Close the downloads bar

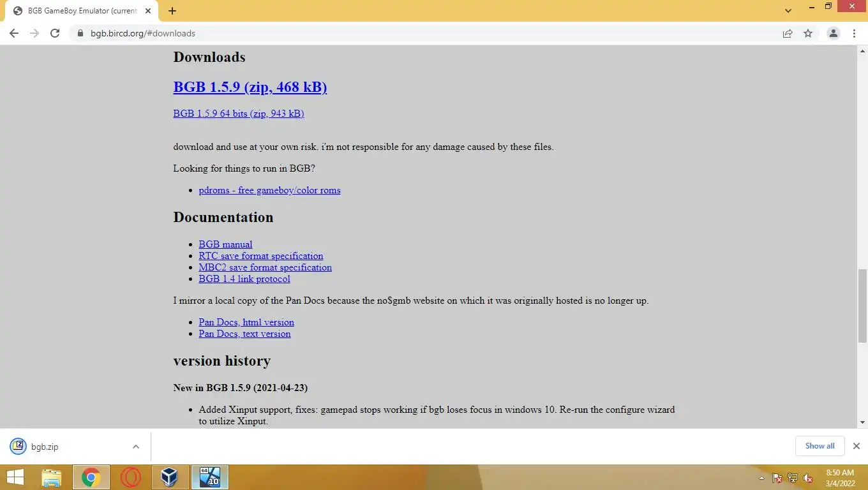click(x=857, y=446)
